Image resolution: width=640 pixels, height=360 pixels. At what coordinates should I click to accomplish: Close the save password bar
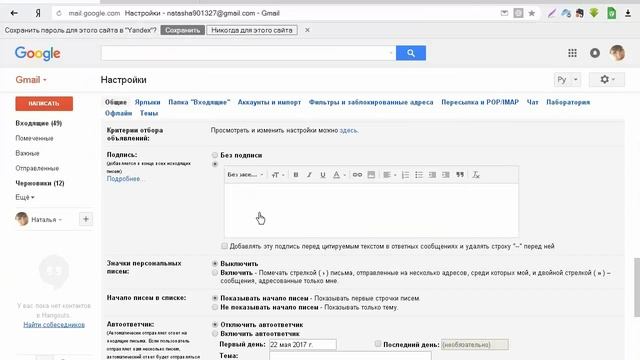[307, 30]
